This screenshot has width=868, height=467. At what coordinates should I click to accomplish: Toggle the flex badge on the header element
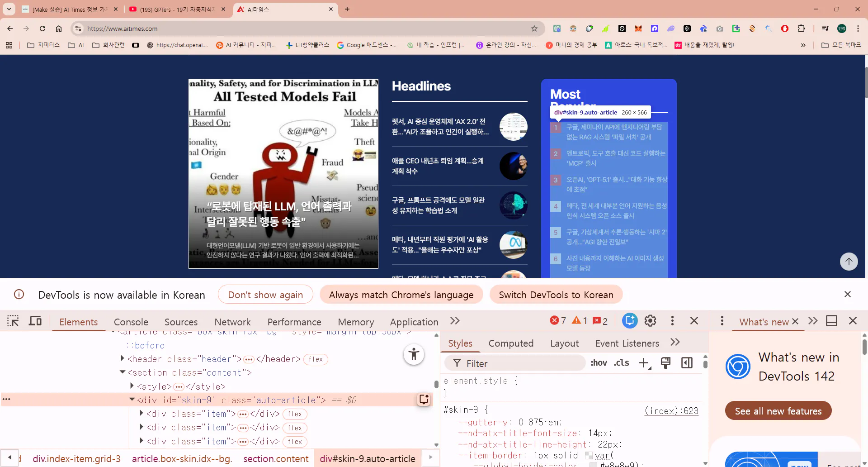(316, 359)
